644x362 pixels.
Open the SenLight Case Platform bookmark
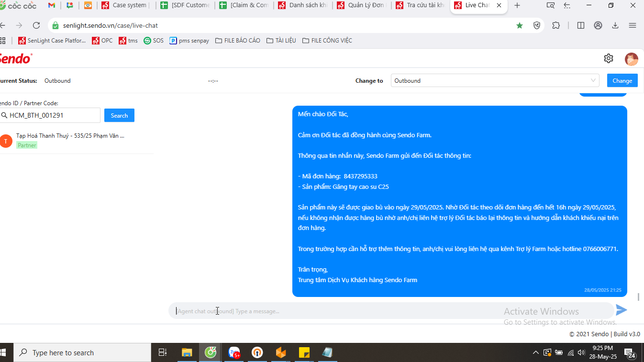(x=52, y=41)
